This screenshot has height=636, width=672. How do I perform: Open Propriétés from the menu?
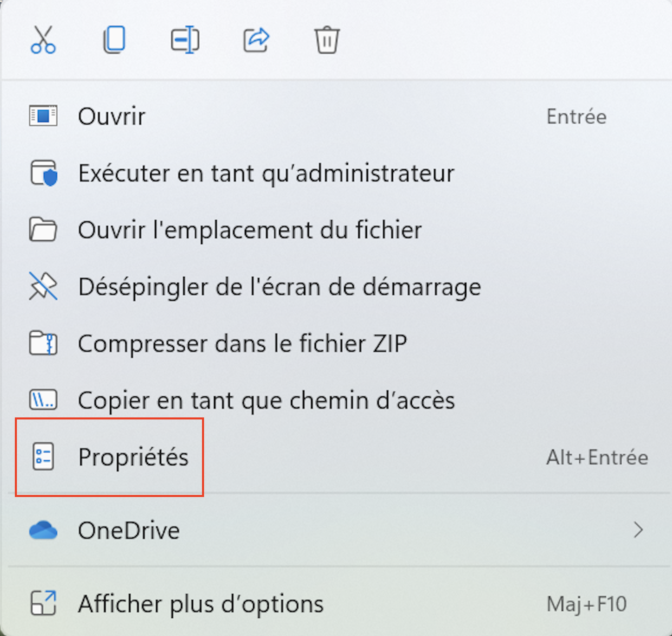pyautogui.click(x=133, y=457)
